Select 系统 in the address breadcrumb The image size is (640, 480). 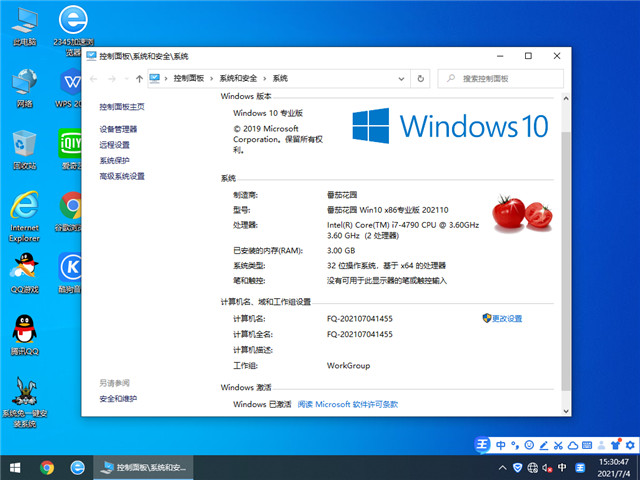point(280,78)
